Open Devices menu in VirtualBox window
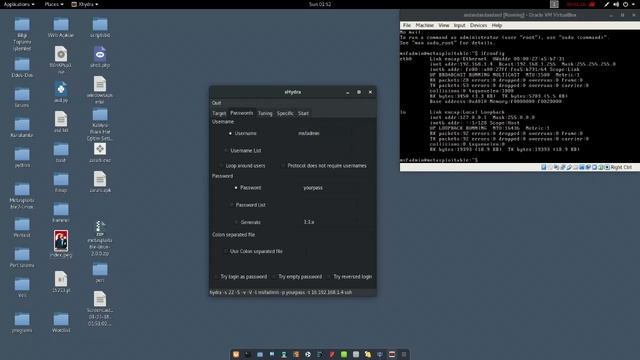 click(478, 25)
